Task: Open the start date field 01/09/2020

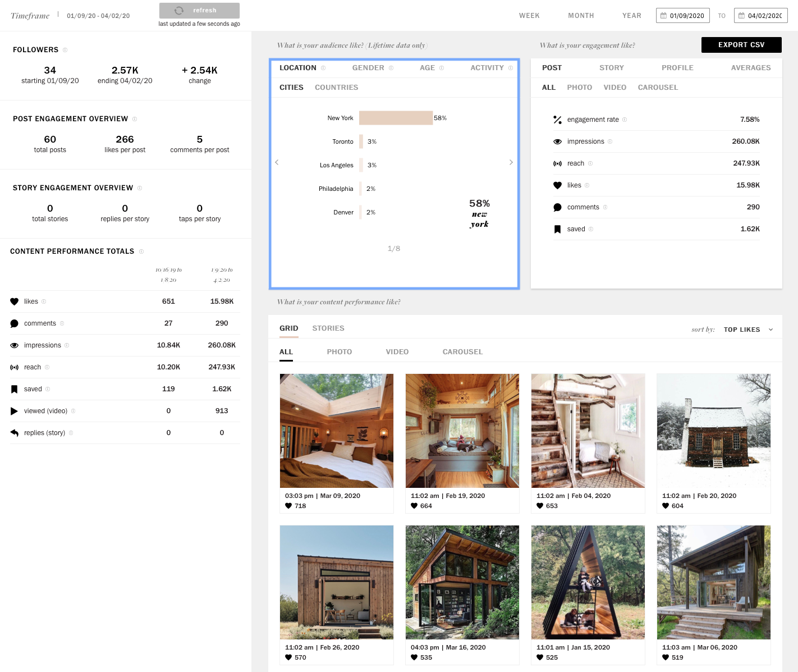Action: [682, 16]
